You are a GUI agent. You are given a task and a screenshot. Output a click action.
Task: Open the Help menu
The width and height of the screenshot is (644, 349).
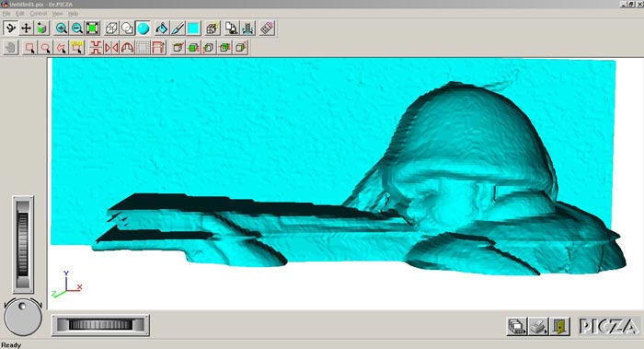point(73,14)
